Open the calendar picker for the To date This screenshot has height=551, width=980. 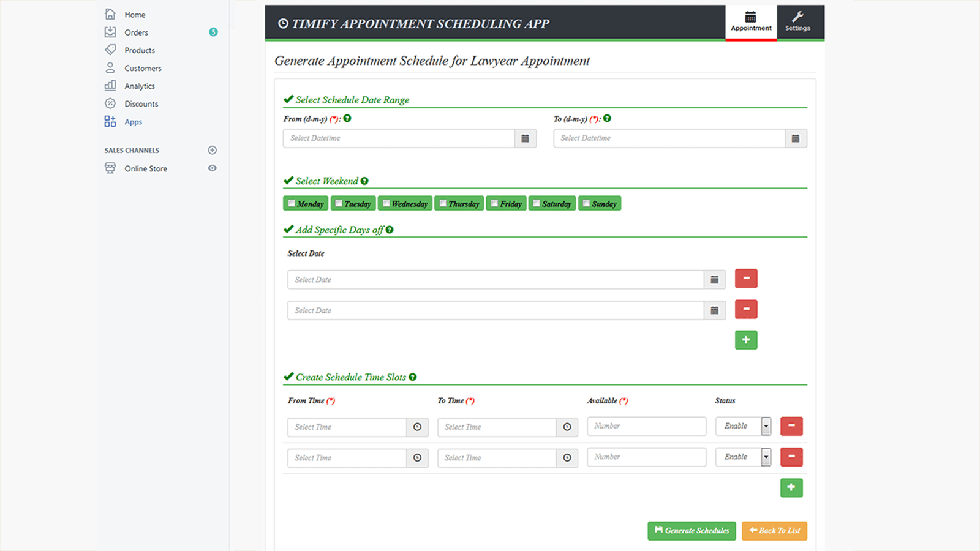point(796,138)
